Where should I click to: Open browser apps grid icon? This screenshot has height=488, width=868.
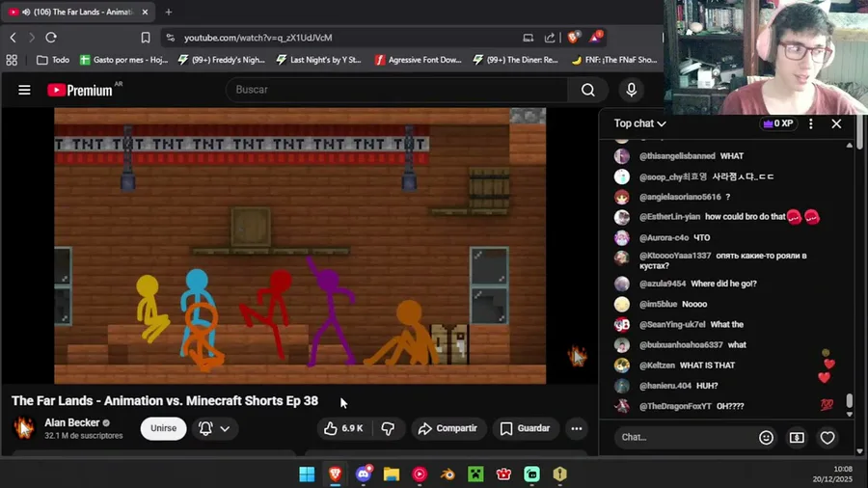[12, 60]
